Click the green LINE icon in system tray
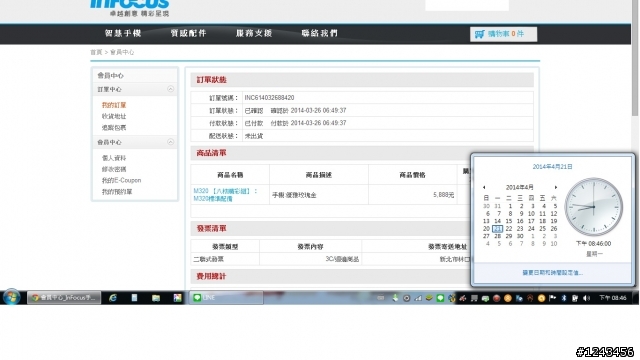This screenshot has width=640, height=360. 440,298
